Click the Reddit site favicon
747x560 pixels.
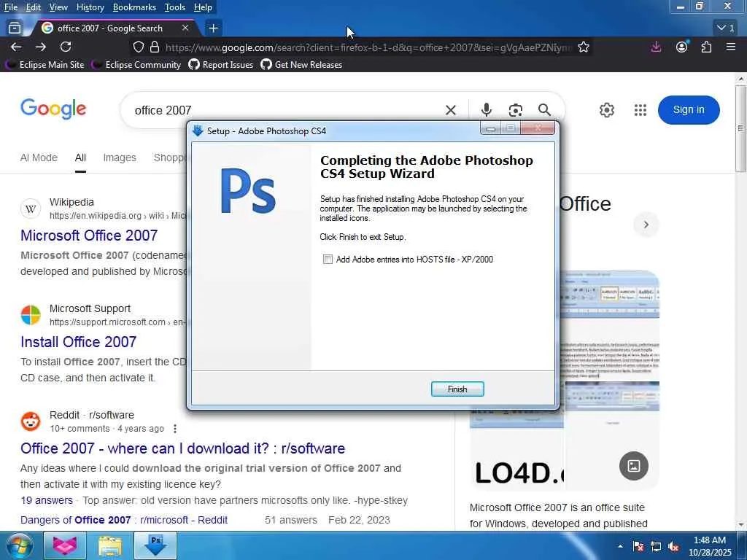click(31, 421)
